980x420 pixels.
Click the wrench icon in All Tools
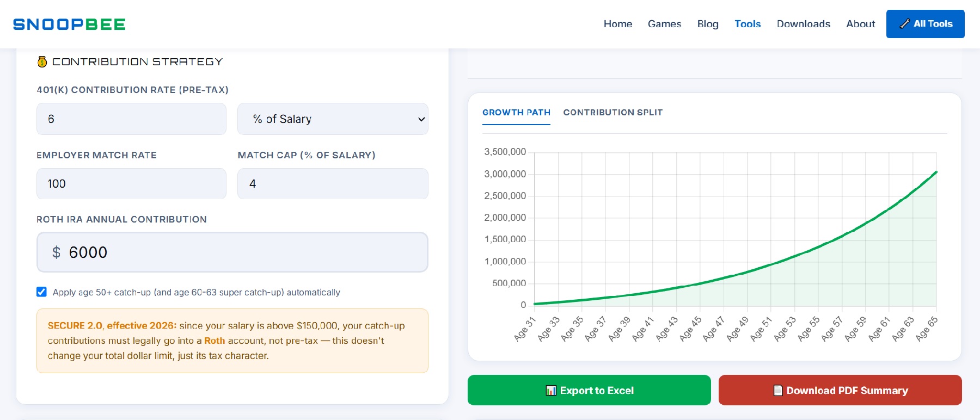coord(904,24)
